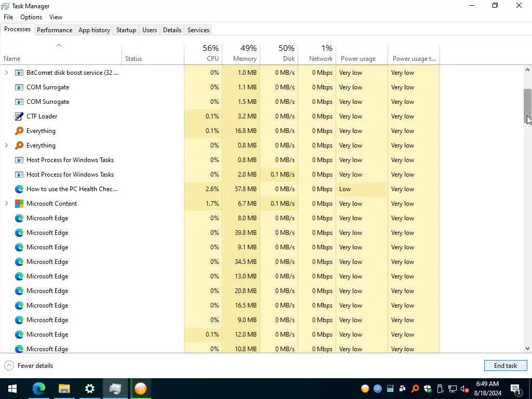The image size is (532, 399).
Task: Click the Fewer details circled chevron icon
Action: [9, 365]
